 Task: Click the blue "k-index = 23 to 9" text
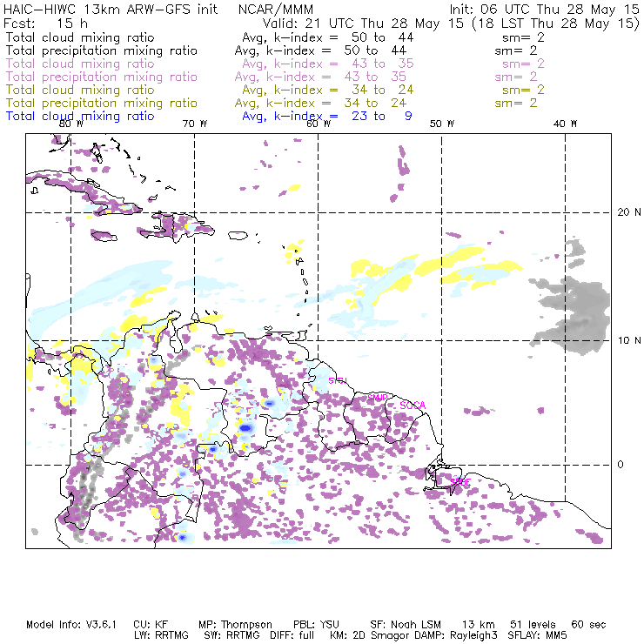[343, 117]
